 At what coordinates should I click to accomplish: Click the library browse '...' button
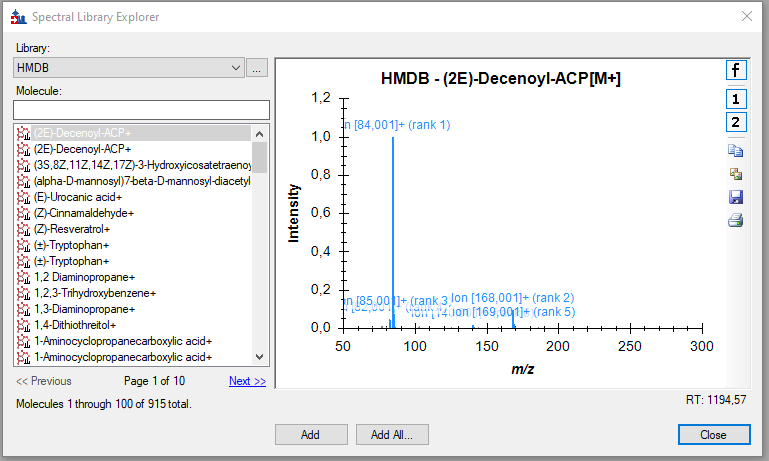coord(258,68)
